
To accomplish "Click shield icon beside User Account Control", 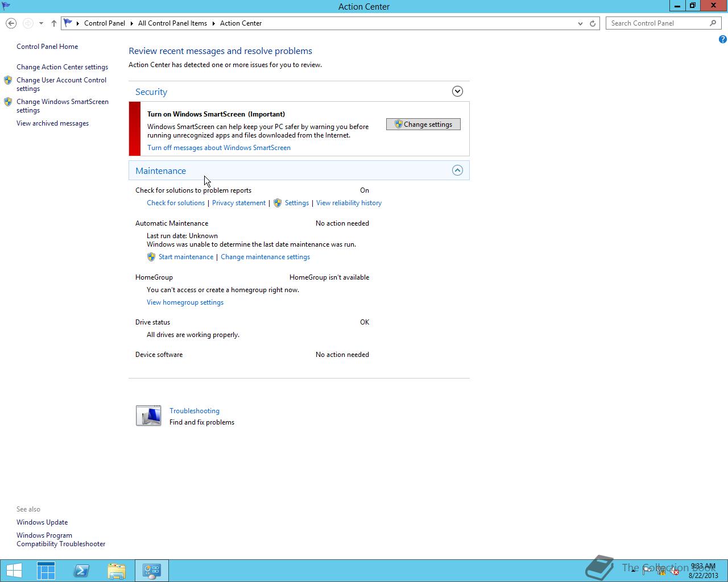I will tap(8, 80).
